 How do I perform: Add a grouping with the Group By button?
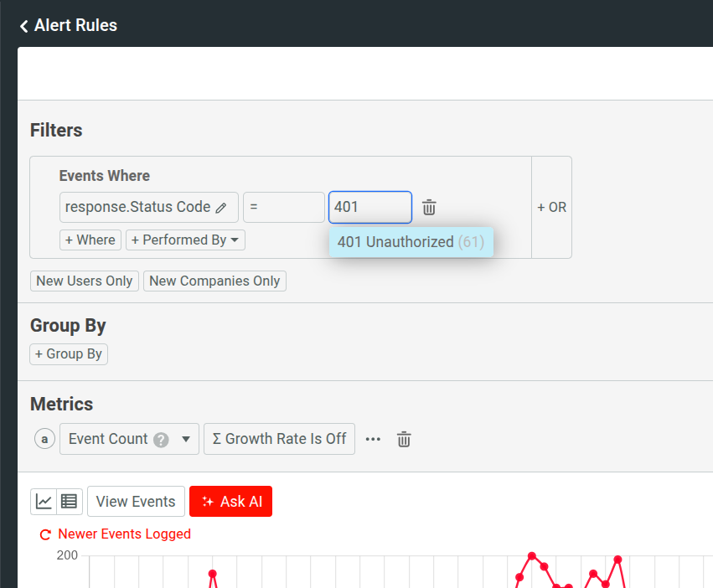[x=68, y=353]
